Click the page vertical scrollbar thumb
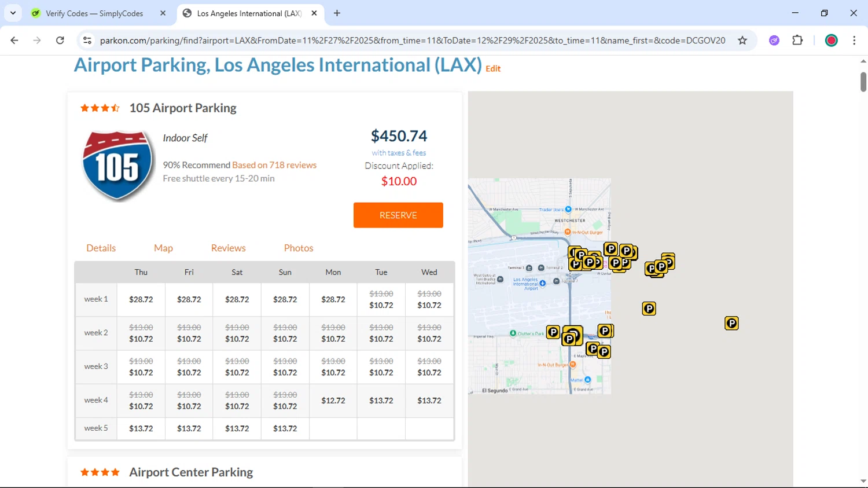The width and height of the screenshot is (868, 488). 863,81
